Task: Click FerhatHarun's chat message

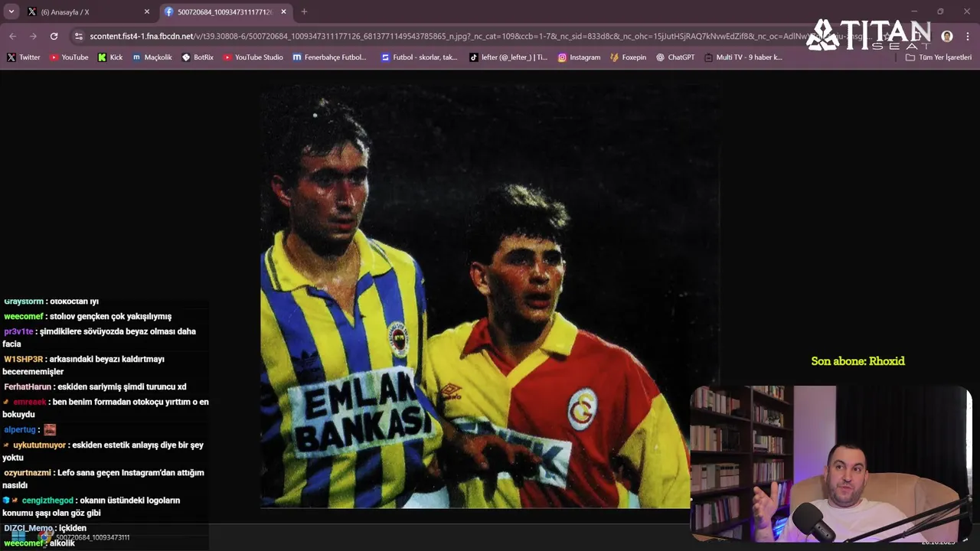Action: (x=95, y=386)
